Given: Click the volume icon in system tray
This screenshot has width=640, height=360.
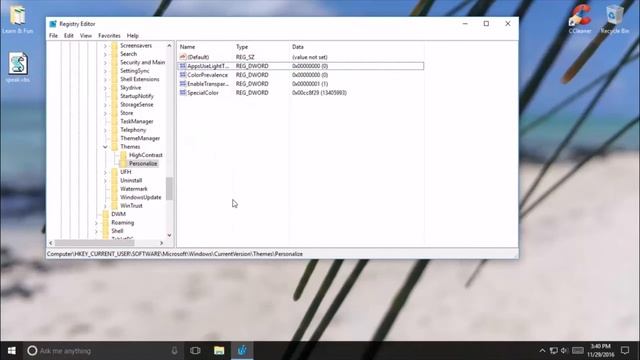Looking at the screenshot, I should pos(564,351).
